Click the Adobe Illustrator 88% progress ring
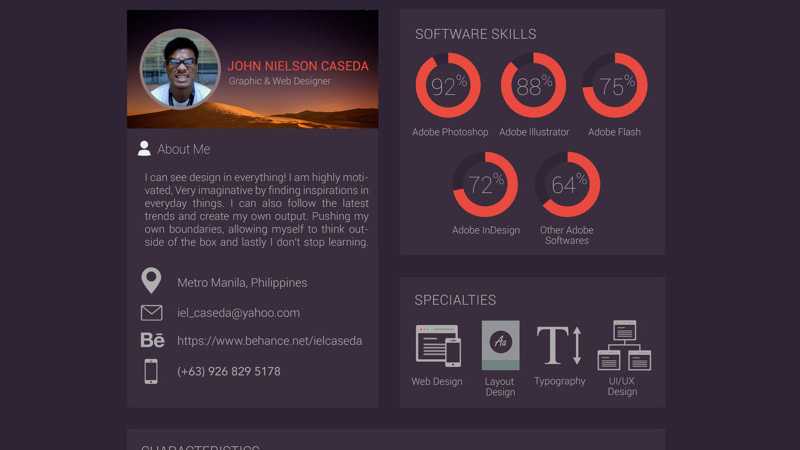 534,86
